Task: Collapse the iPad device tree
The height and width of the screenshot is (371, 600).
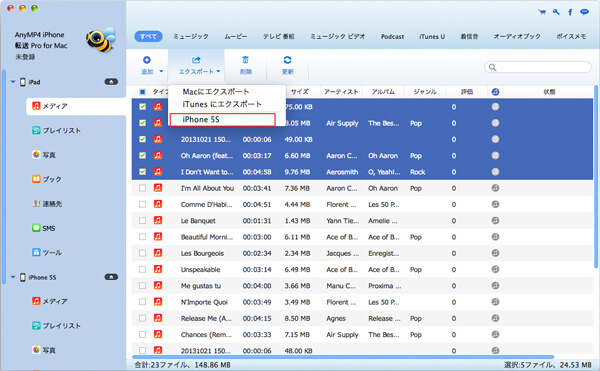Action: coord(13,82)
